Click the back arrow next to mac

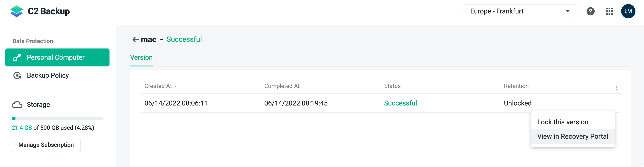135,40
